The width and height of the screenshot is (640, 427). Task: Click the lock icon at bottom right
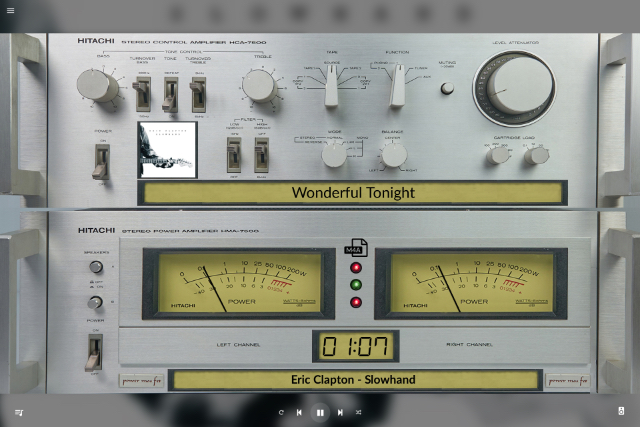621,411
